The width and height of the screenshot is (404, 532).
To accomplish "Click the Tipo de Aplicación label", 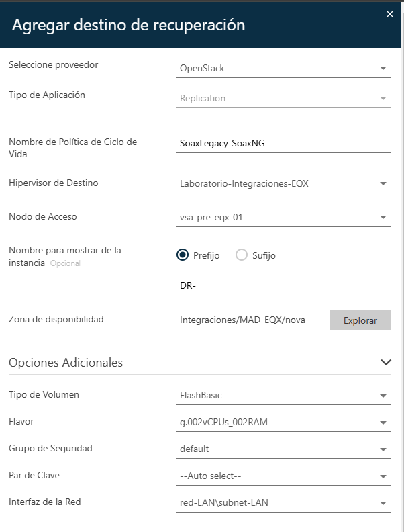I will [x=47, y=95].
